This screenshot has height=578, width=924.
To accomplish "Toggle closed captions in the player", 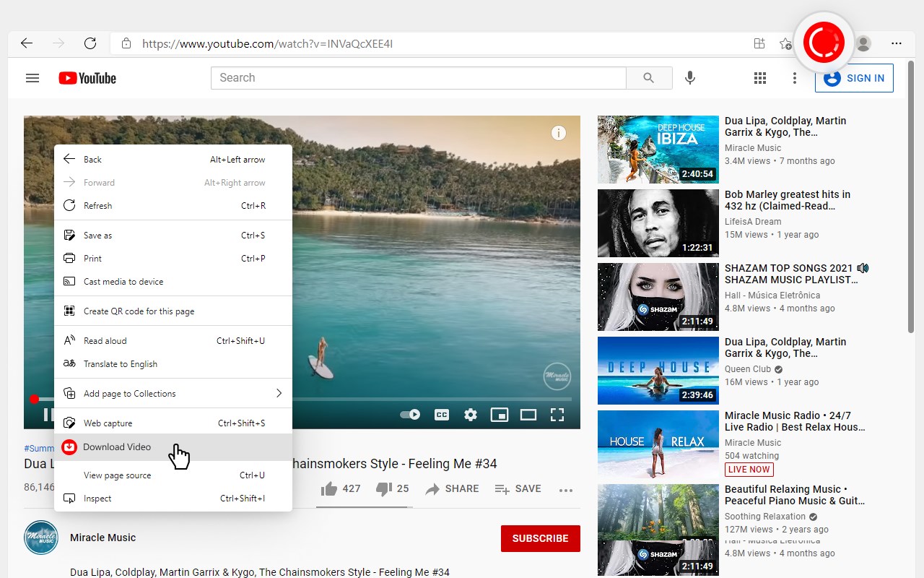I will click(442, 415).
